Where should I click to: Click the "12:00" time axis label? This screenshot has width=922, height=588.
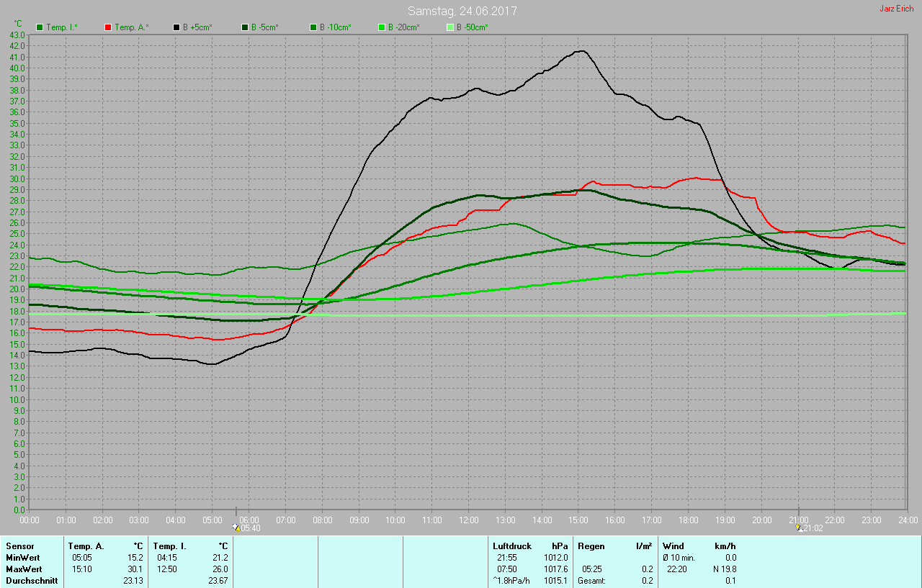pyautogui.click(x=468, y=520)
